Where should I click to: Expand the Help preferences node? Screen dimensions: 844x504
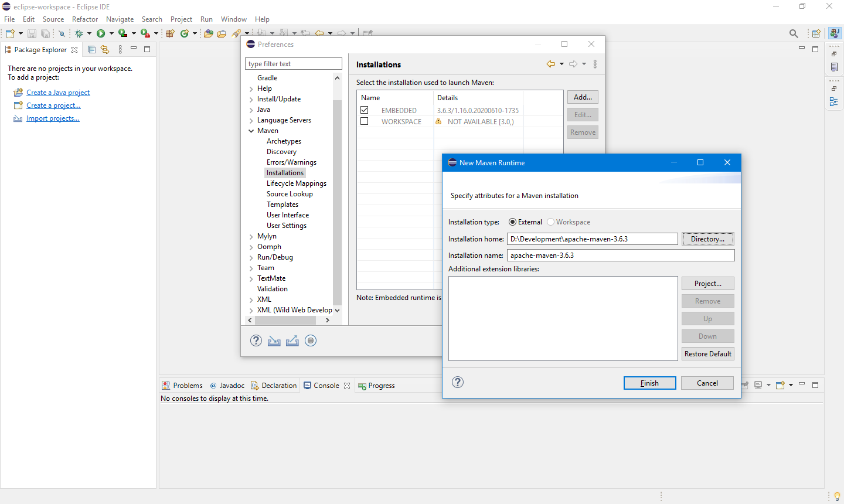(251, 88)
